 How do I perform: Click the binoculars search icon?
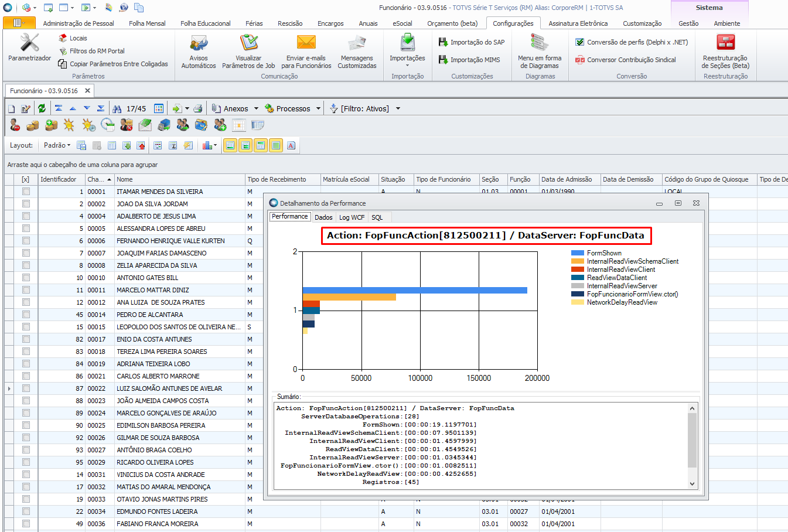click(x=117, y=108)
